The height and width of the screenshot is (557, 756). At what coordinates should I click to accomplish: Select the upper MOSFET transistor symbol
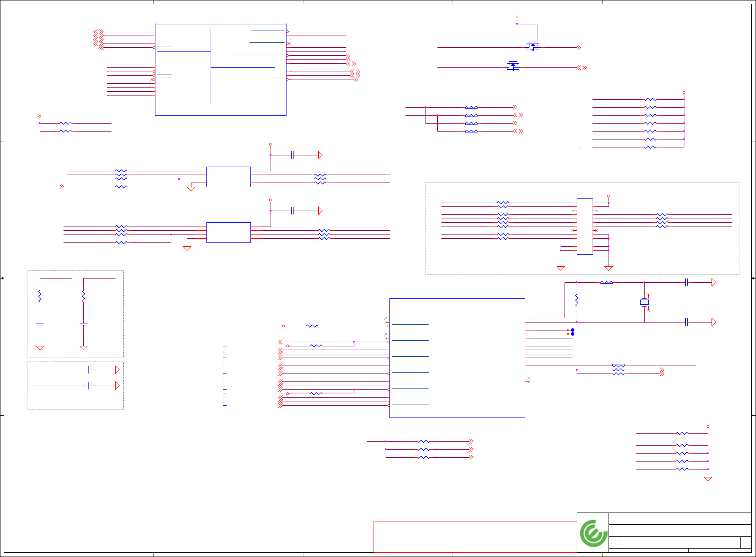(x=533, y=46)
